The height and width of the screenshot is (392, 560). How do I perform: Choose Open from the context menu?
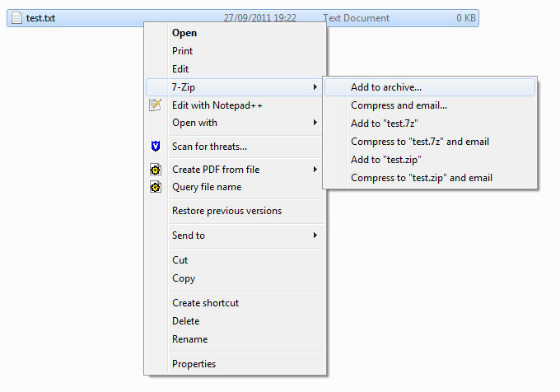234,33
